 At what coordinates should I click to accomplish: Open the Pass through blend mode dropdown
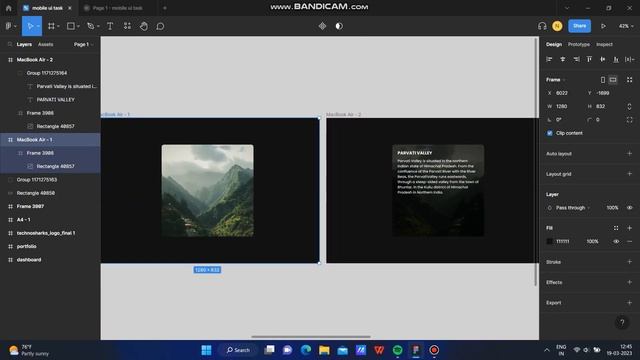(573, 208)
